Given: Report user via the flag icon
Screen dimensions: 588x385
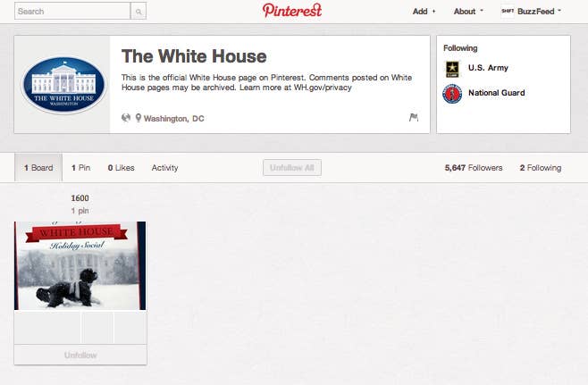Looking at the screenshot, I should pos(414,117).
